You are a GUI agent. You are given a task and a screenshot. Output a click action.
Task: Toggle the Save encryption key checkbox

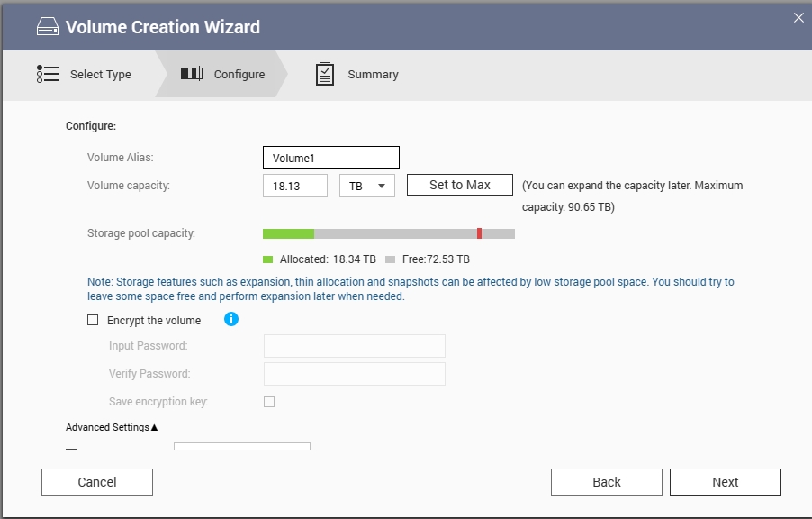click(268, 401)
